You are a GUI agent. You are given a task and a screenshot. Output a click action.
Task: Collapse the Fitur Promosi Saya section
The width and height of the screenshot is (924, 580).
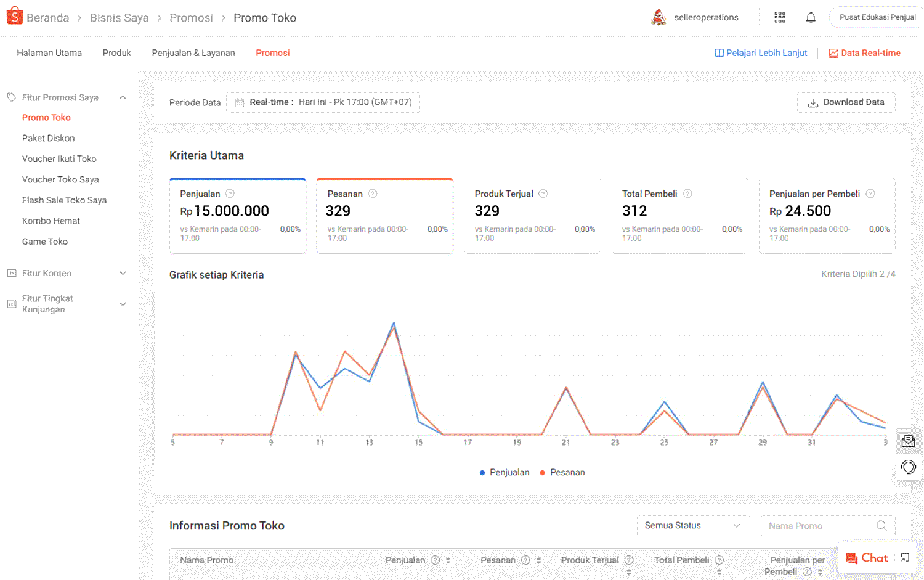tap(123, 97)
